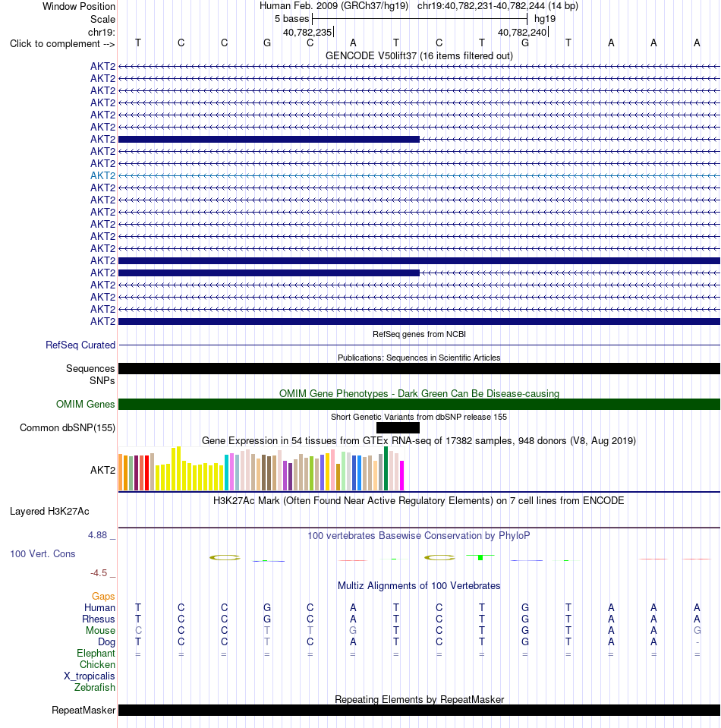The width and height of the screenshot is (721, 728).
Task: Click the '5 bases' scale bar label
Action: [291, 19]
